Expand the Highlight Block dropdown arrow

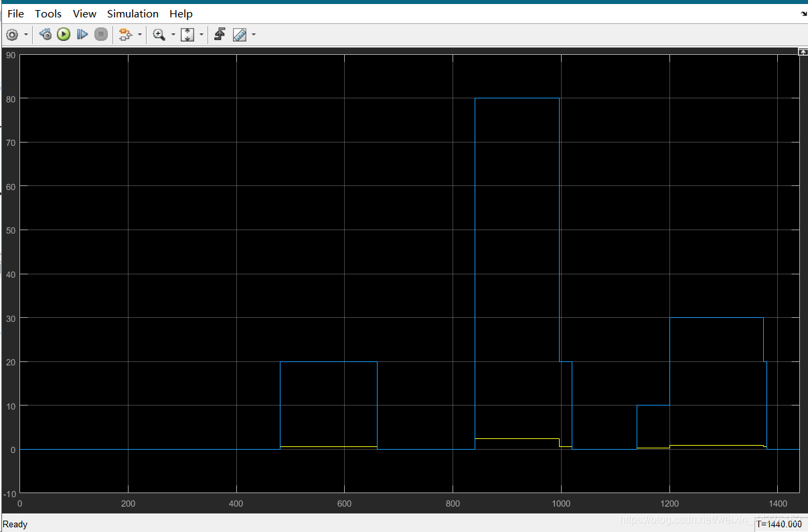pyautogui.click(x=139, y=34)
